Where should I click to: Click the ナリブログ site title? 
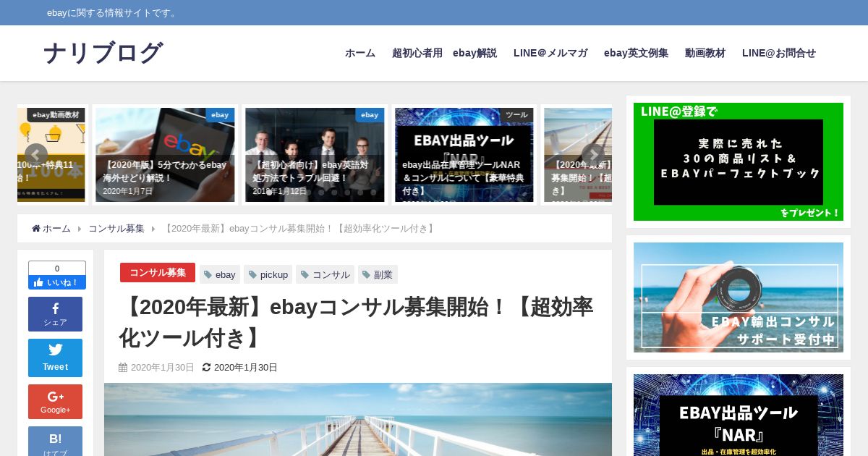[103, 53]
